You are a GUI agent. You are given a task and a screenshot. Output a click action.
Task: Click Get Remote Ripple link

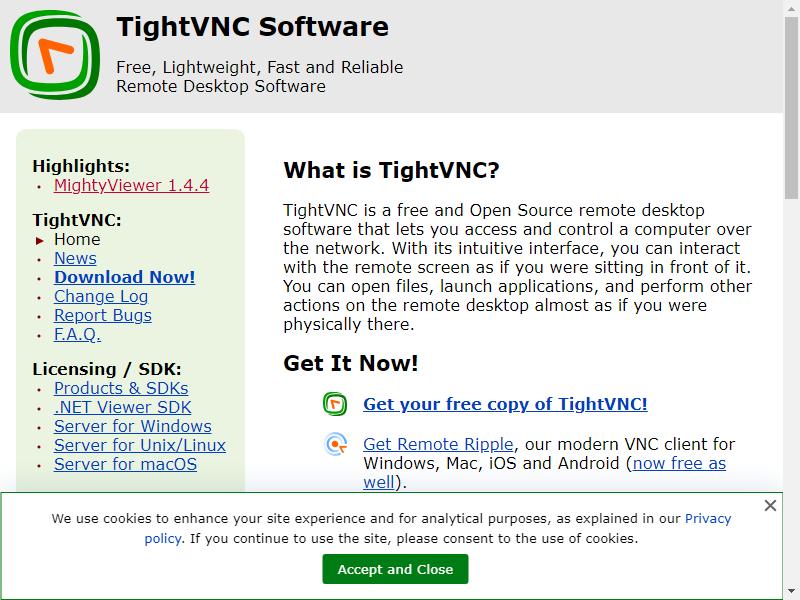pyautogui.click(x=438, y=444)
